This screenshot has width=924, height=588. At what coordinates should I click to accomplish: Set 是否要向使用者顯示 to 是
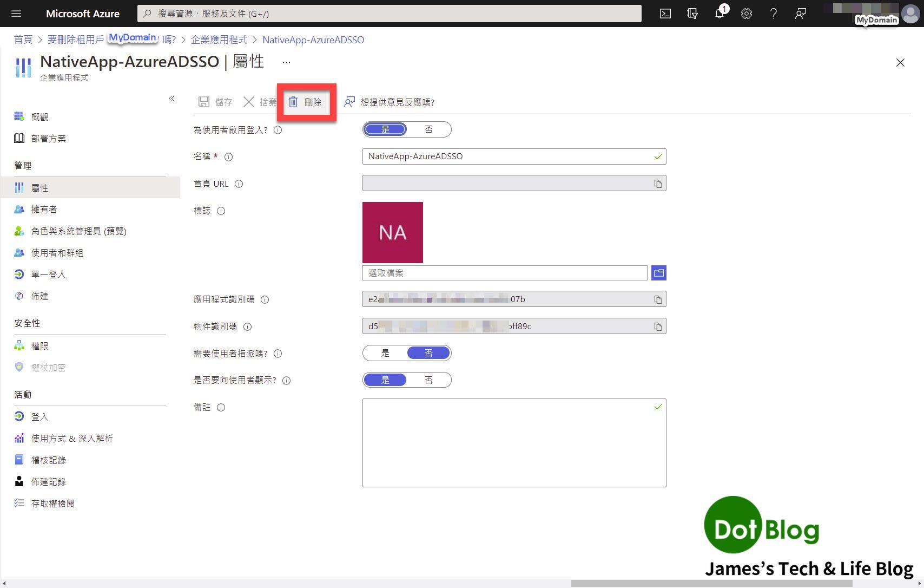(x=385, y=380)
